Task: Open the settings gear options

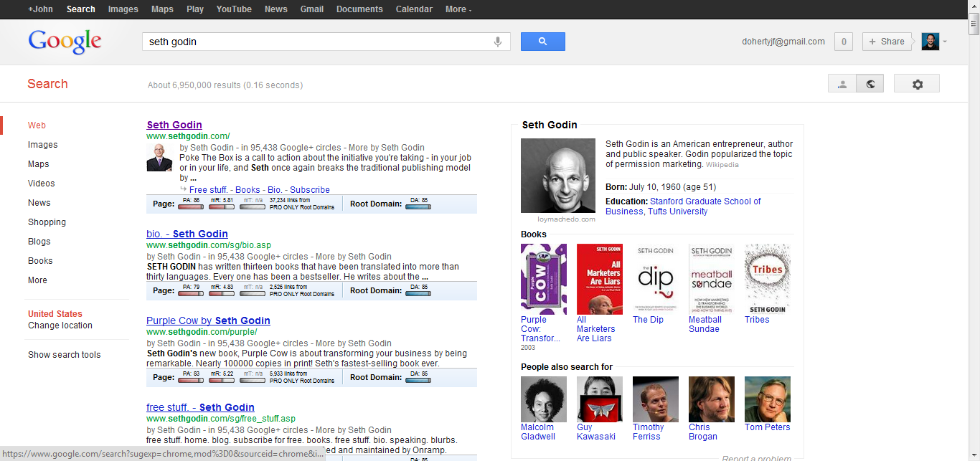Action: 918,84
